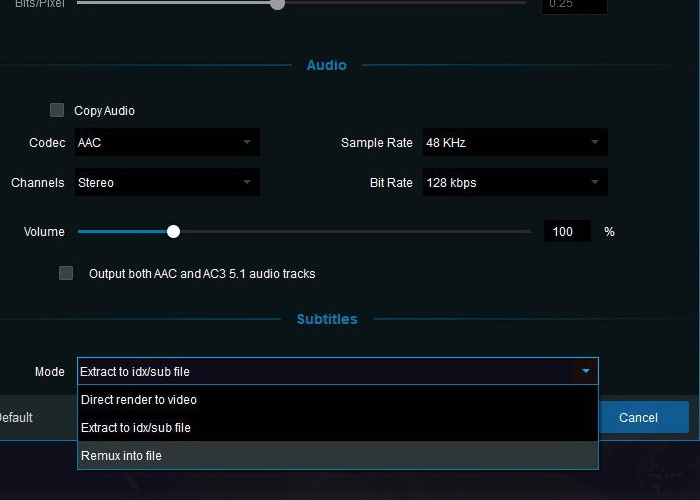Enable the Copy Audio checkbox
The image size is (700, 500).
(57, 110)
